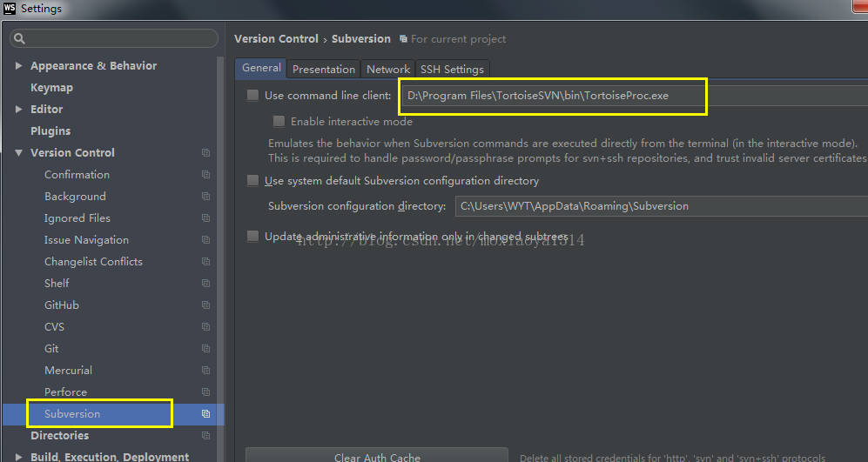Click the Subversion configuration directory field
Image resolution: width=868 pixels, height=462 pixels.
(660, 206)
